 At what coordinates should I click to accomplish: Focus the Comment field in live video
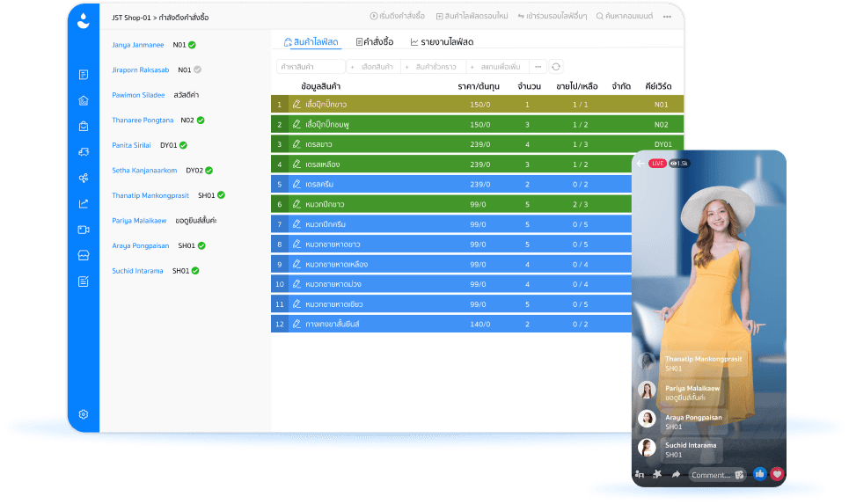pos(717,475)
